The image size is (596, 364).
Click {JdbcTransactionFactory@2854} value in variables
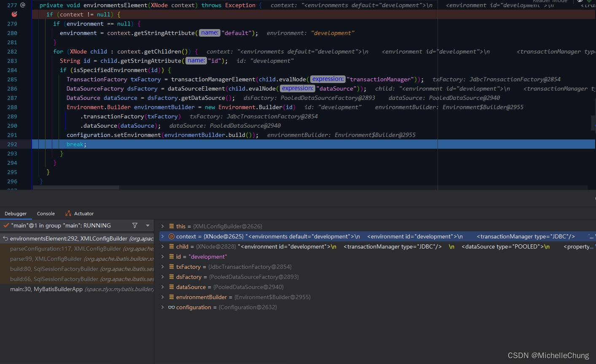(x=250, y=267)
